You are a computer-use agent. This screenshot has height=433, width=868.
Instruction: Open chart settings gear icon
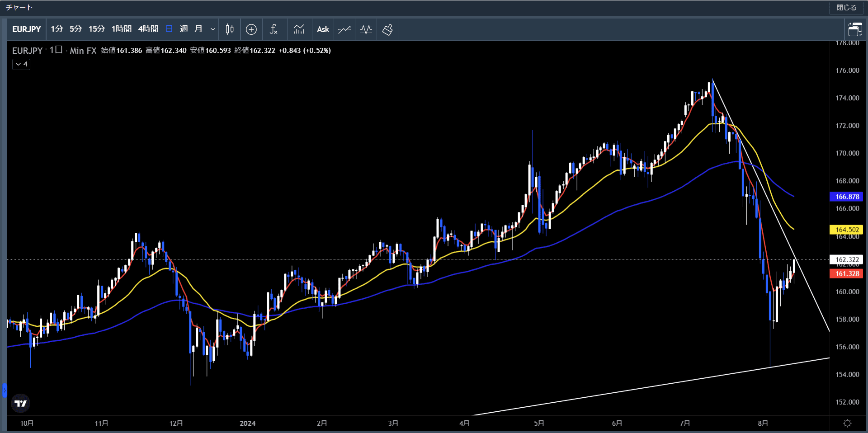coord(848,424)
